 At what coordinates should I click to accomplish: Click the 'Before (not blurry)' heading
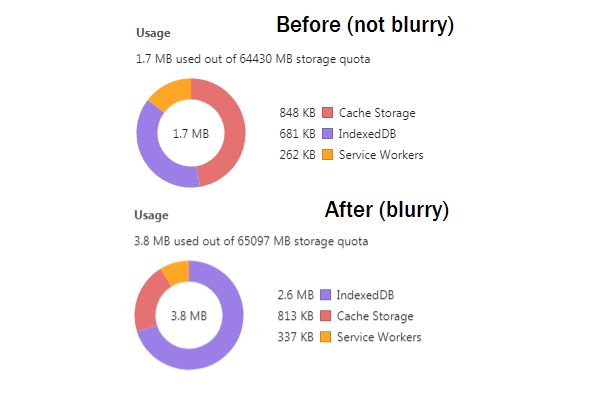click(x=365, y=25)
